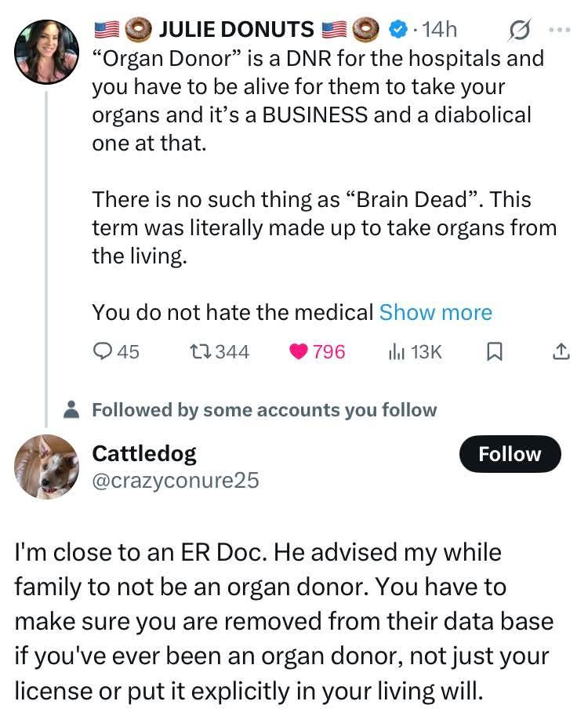This screenshot has height=723, width=588.
Task: Visit the Cattledog display name profile
Action: click(x=144, y=453)
